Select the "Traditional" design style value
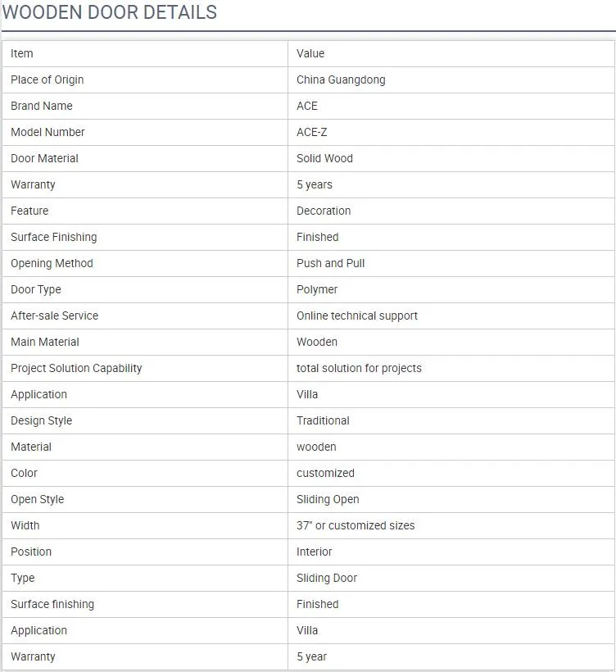 [x=323, y=420]
